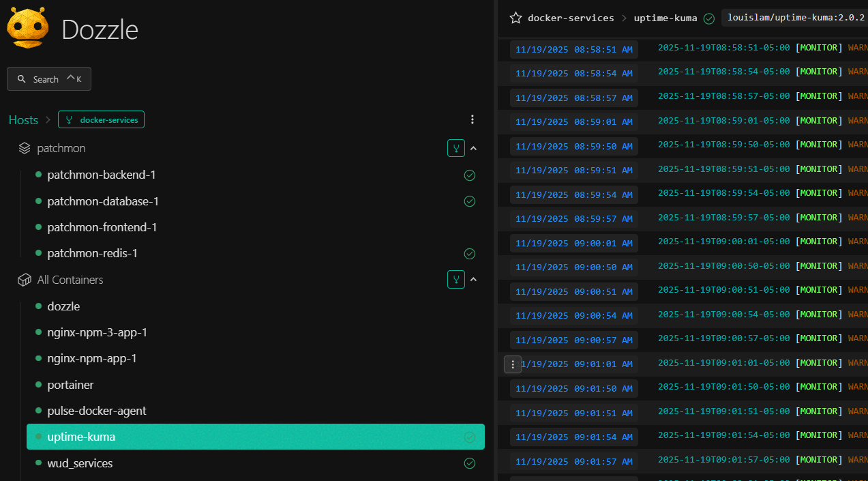Click the health check icon in the uptime-kuma row
Screen dimensions: 868x481
click(x=470, y=437)
